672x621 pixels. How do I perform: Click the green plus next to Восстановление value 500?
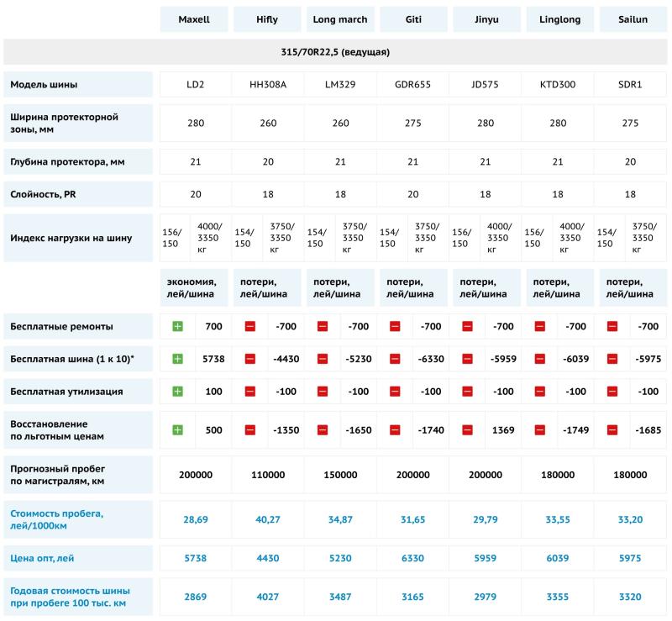pos(177,430)
